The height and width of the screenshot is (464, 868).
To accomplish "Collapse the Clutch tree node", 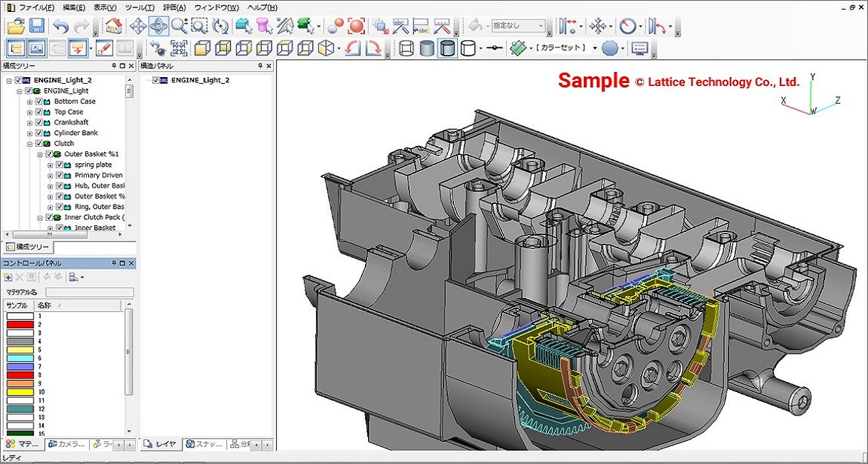I will pyautogui.click(x=30, y=144).
